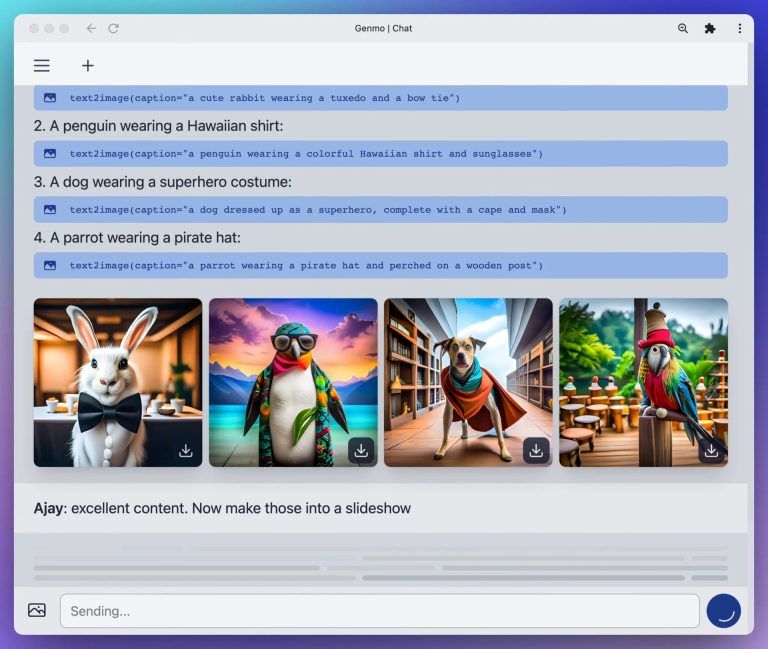The image size is (768, 649).
Task: Open the hamburger sidebar menu
Action: pyautogui.click(x=42, y=66)
